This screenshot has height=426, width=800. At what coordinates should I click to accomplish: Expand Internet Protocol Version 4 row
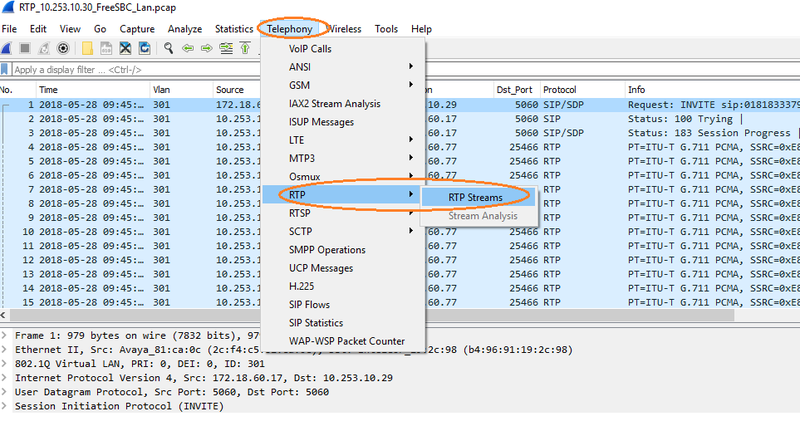(5, 378)
